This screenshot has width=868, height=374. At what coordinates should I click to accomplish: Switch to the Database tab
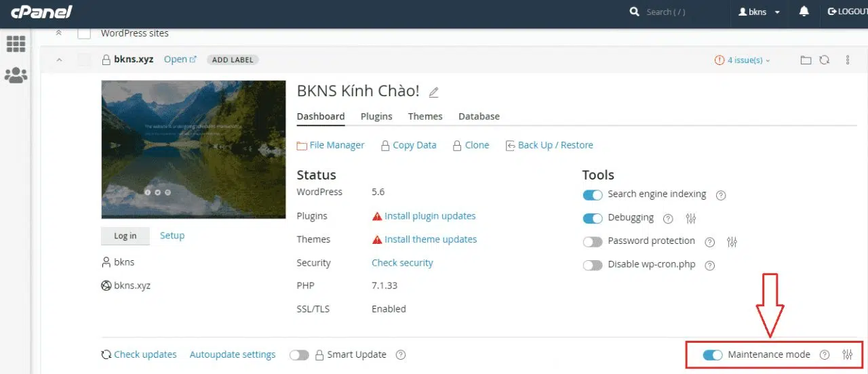coord(479,117)
